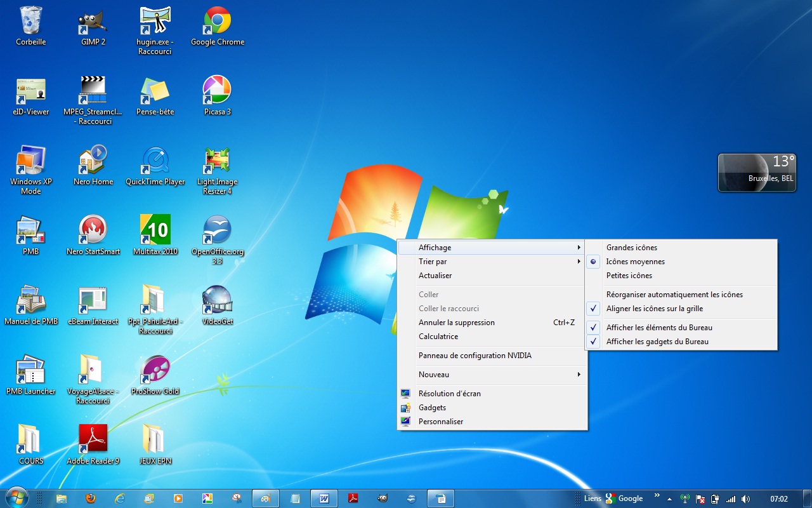The width and height of the screenshot is (812, 508).
Task: Expand Liens toolbar double chevron
Action: 657,495
